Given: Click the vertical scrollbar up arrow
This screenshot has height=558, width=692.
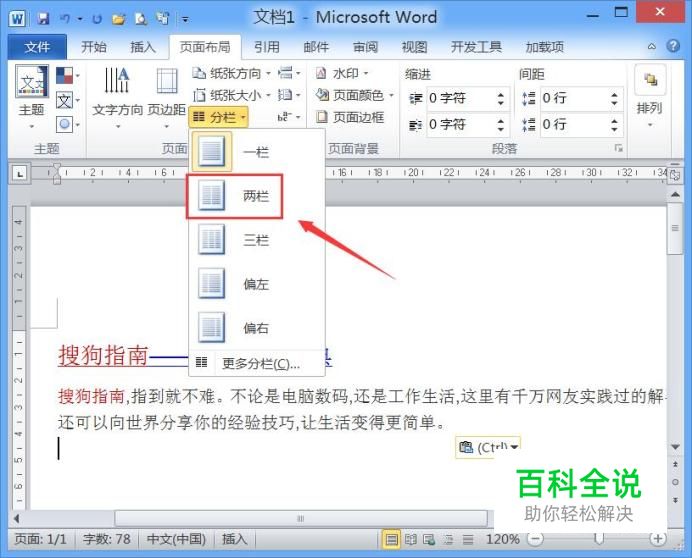Looking at the screenshot, I should [x=675, y=194].
